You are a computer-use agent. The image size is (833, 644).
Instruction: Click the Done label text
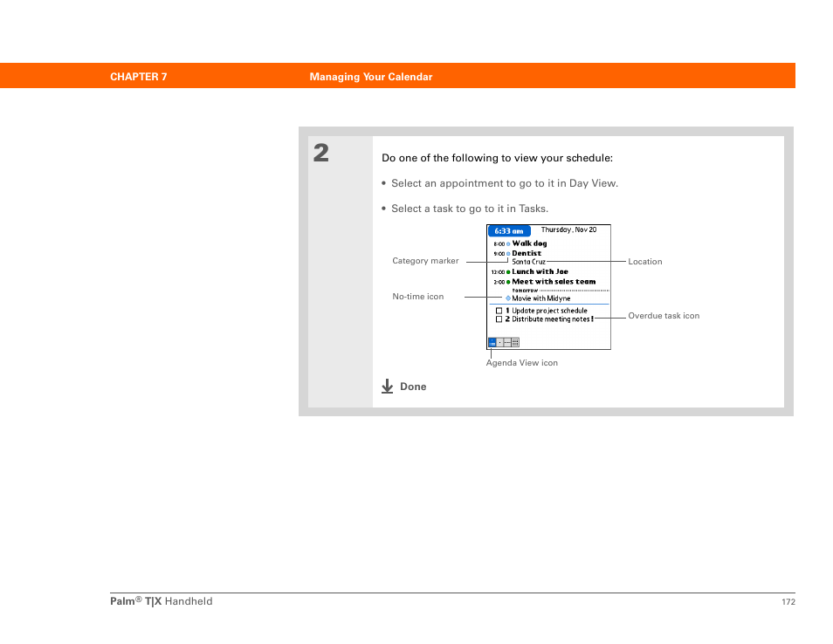coord(413,387)
